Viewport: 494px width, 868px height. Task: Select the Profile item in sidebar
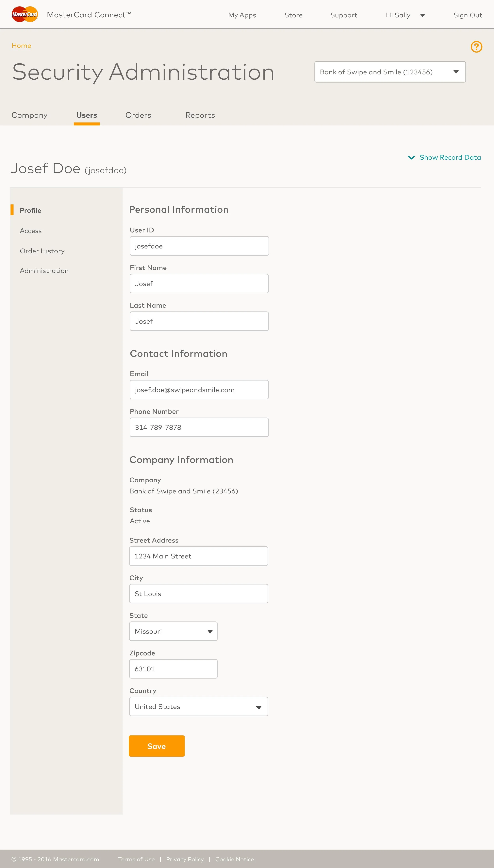coord(30,210)
